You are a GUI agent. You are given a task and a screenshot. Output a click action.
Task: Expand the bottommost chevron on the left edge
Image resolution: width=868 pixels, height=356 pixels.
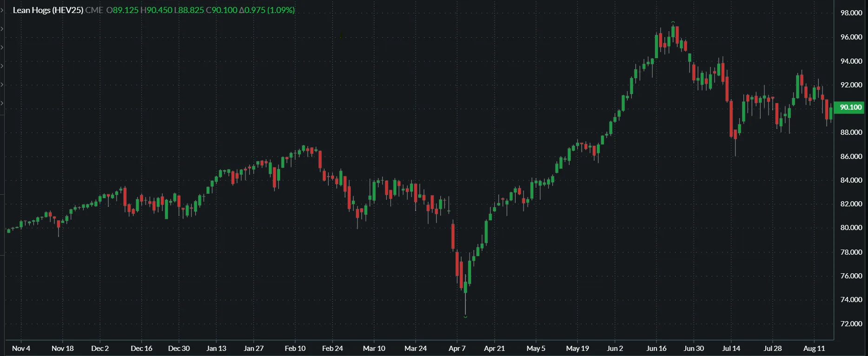click(2, 103)
